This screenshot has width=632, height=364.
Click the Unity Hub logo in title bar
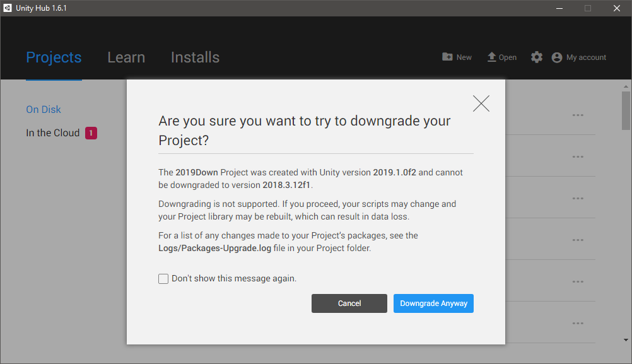(8, 8)
